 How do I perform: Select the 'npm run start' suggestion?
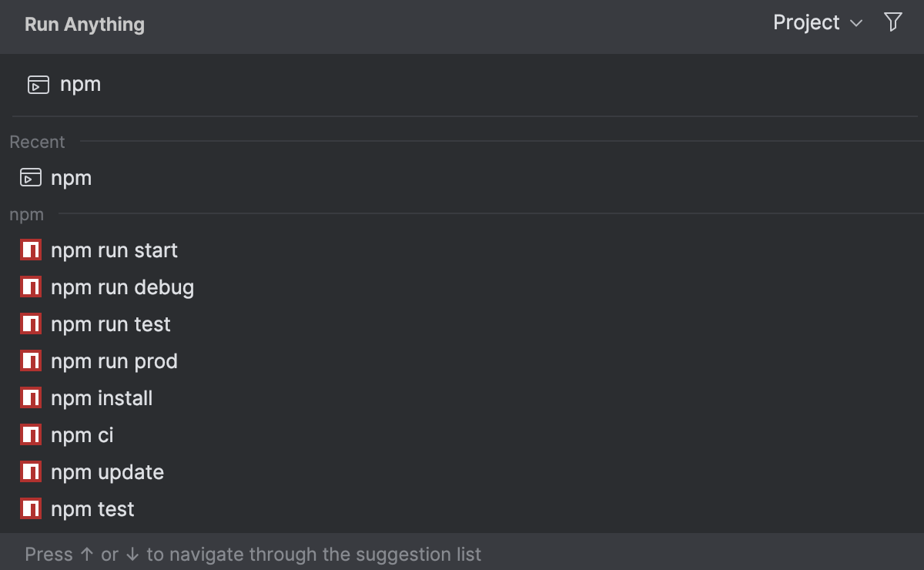[x=114, y=250]
